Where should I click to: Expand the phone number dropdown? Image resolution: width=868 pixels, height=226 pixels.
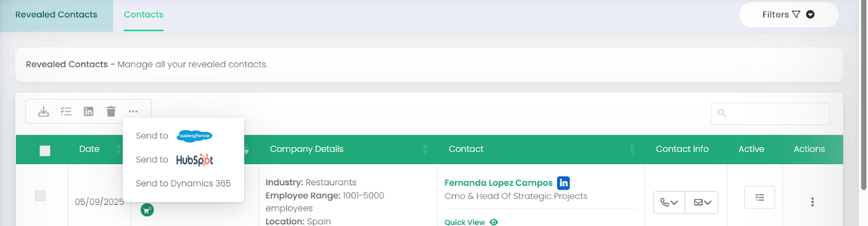coord(669,203)
